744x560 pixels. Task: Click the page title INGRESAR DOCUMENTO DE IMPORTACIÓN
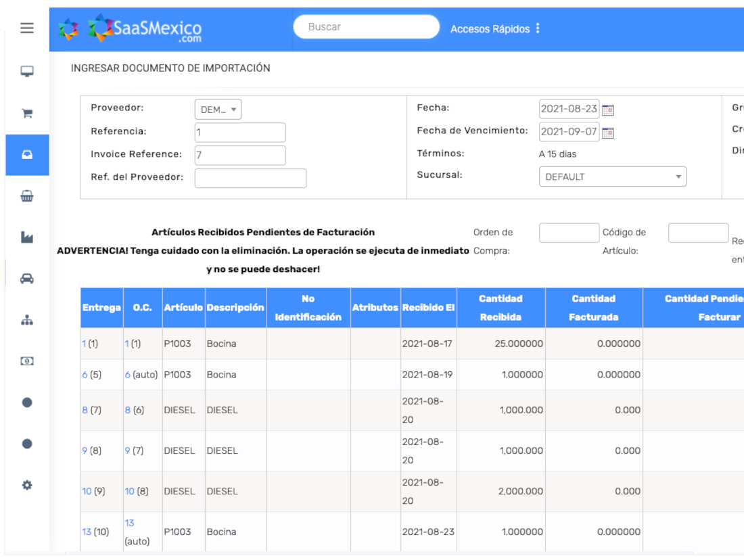point(170,68)
